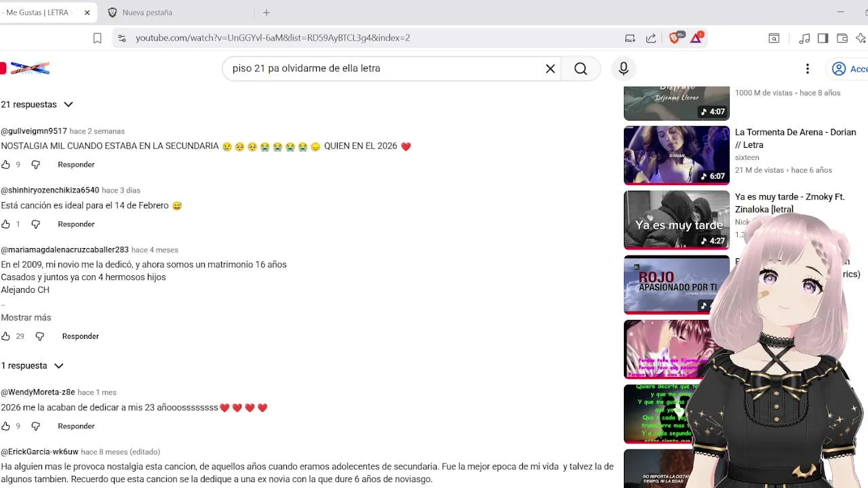868x488 pixels.
Task: Open a new browser tab
Action: pos(267,12)
